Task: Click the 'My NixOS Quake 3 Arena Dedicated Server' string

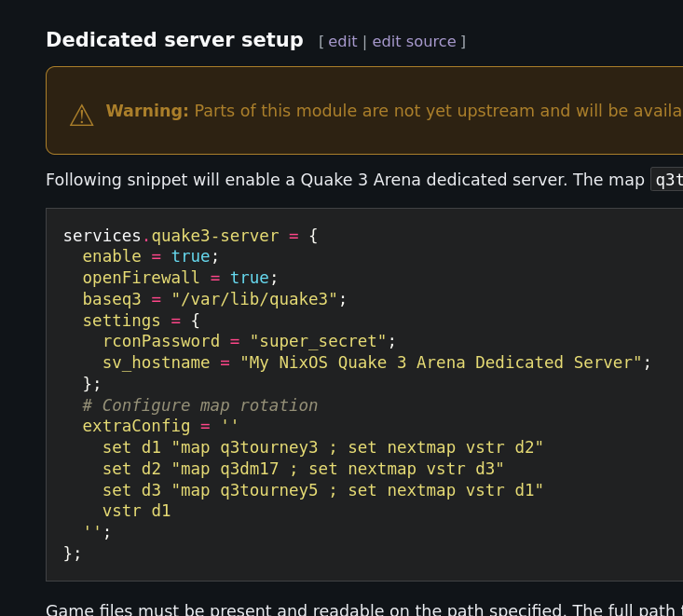Action: pyautogui.click(x=441, y=363)
